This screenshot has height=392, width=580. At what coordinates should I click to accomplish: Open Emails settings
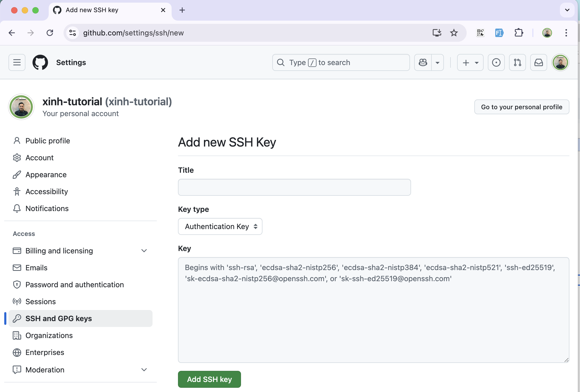point(81,268)
